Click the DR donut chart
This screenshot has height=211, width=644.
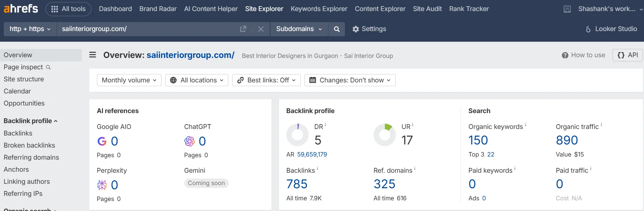(297, 135)
